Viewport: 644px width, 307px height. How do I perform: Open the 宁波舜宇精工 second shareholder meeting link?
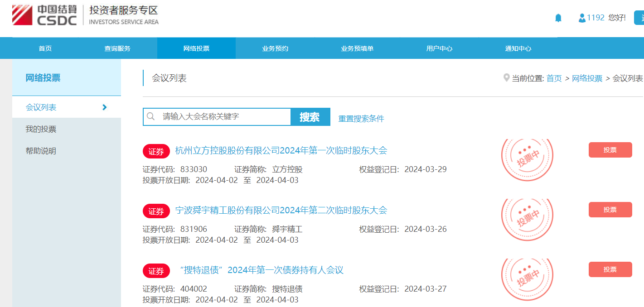pyautogui.click(x=281, y=211)
